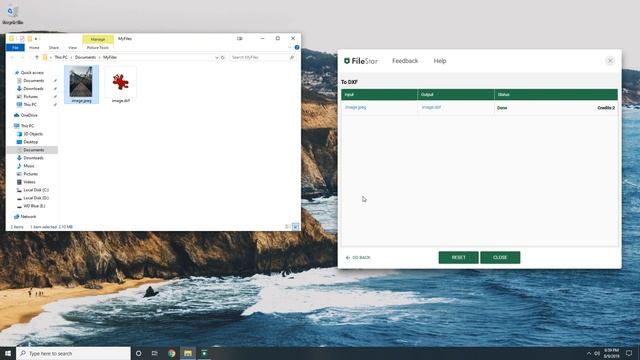Click the Explorer help question-mark icon
Screen dimensions: 640x360
297,47
